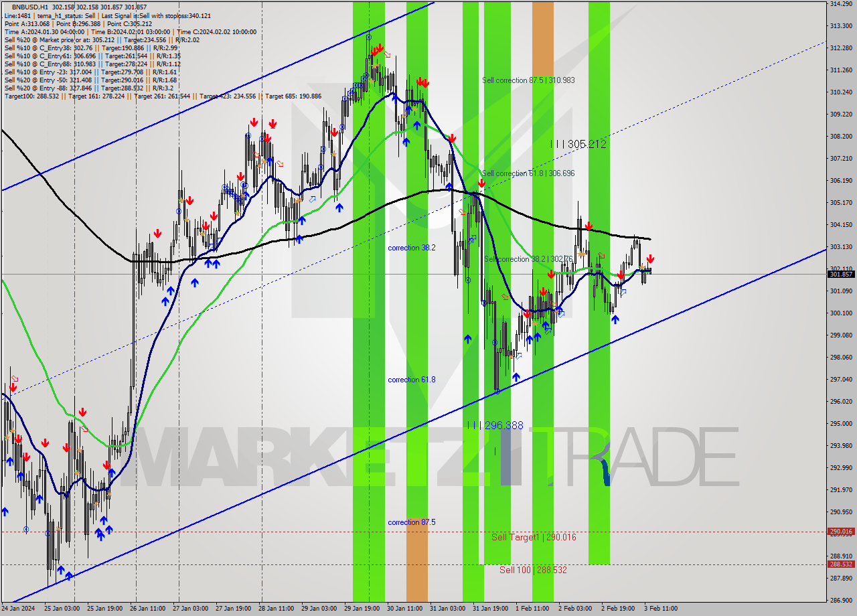Screen dimensions: 857x616
Task: Click the 'Time A:2024.01.30 04:00:00' info line
Action: [x=131, y=31]
